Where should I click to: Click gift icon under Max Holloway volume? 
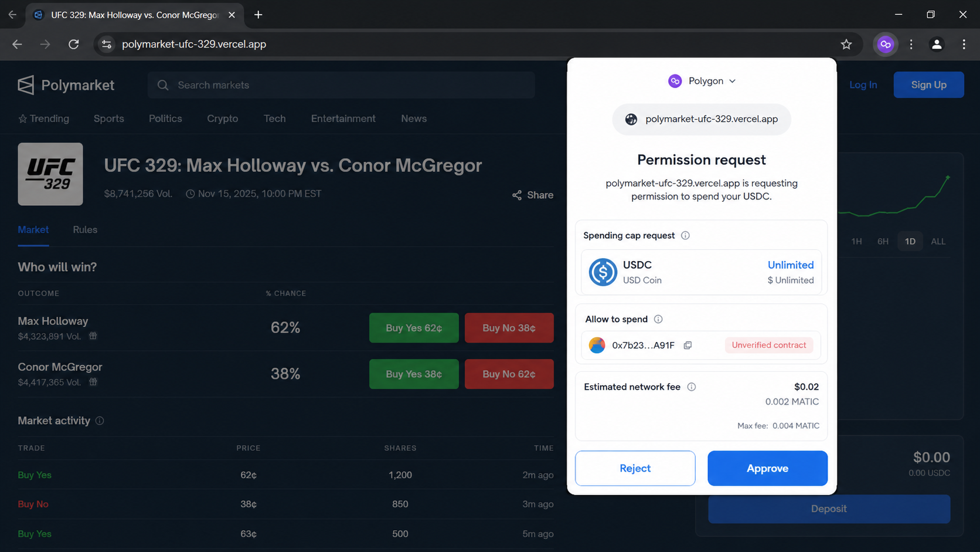pos(93,336)
